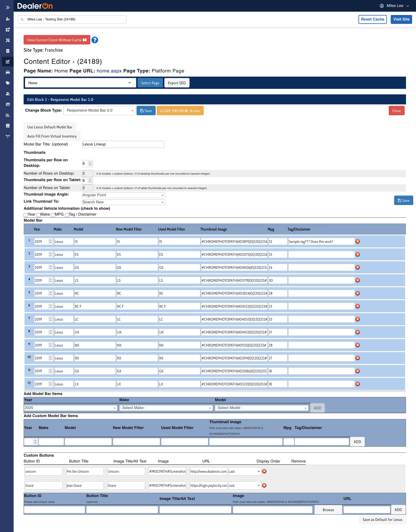Click the Export SEO button
Screen dimensions: 416x532
point(177,83)
